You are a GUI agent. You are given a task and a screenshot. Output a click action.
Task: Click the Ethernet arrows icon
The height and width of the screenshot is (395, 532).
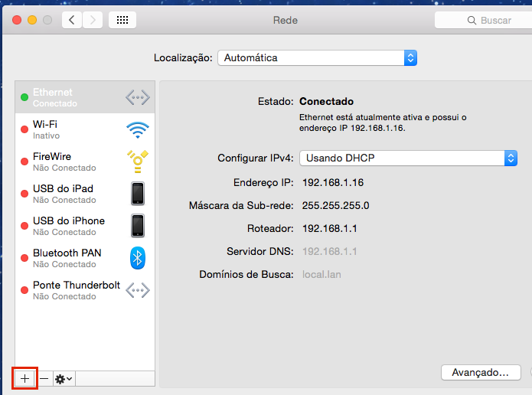click(138, 97)
